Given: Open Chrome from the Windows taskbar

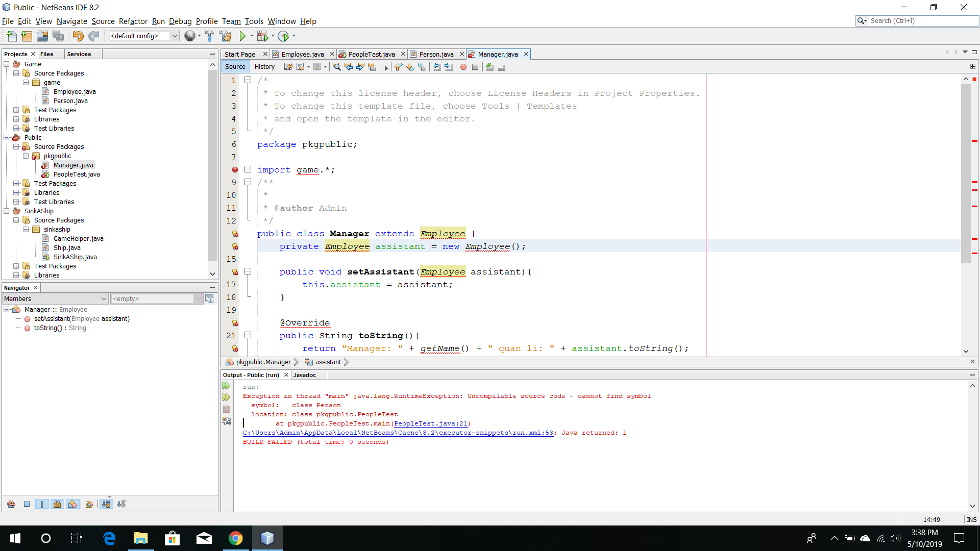Looking at the screenshot, I should point(235,538).
